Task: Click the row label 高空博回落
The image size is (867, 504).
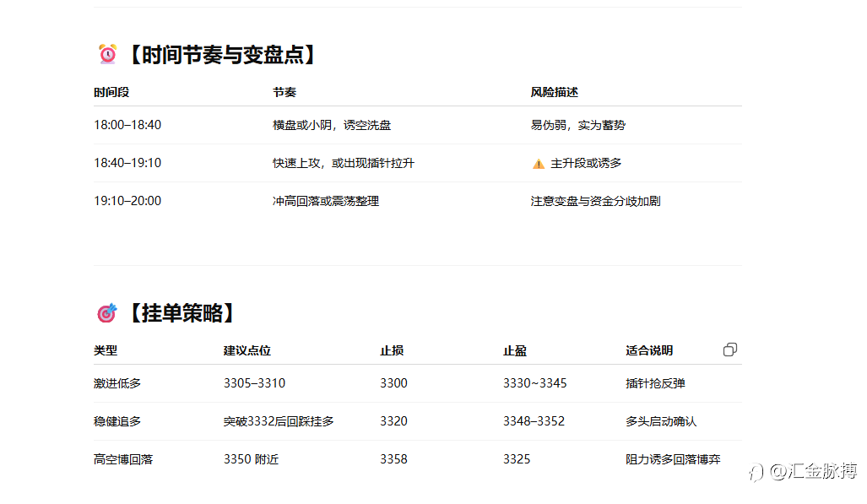Action: 123,459
